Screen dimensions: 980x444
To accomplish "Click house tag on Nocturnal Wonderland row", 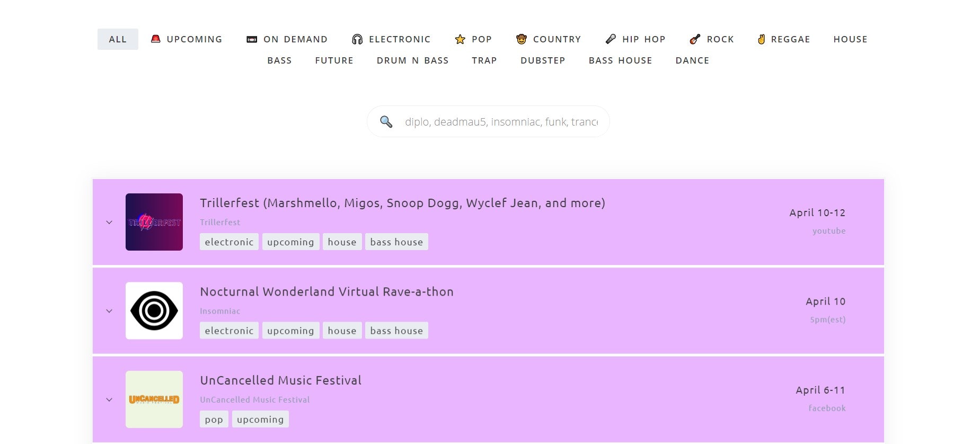I will [342, 330].
